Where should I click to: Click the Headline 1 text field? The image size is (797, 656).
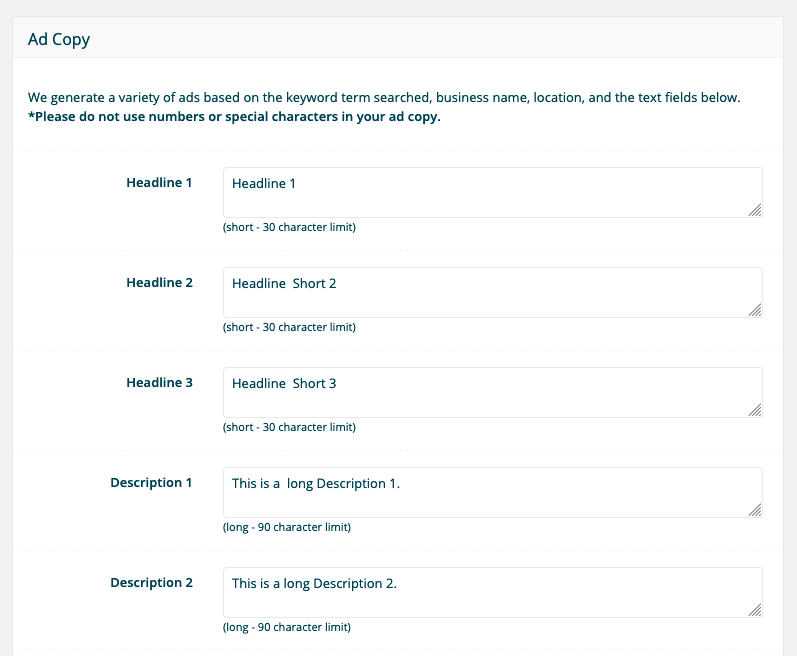[490, 192]
